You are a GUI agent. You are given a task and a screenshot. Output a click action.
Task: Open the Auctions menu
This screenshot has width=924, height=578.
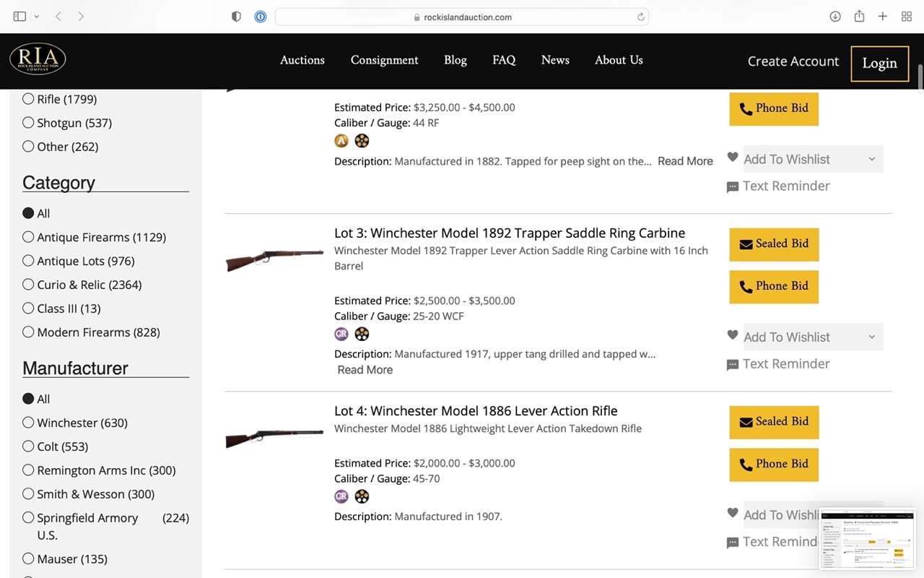click(x=302, y=60)
